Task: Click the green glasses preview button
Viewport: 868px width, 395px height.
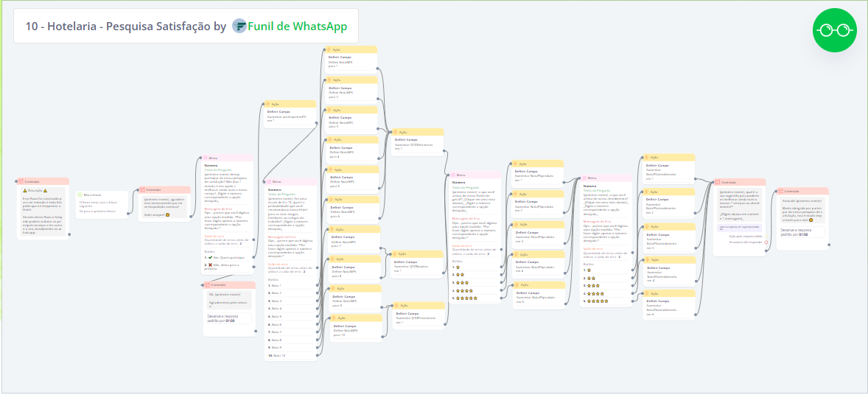Action: pyautogui.click(x=834, y=30)
